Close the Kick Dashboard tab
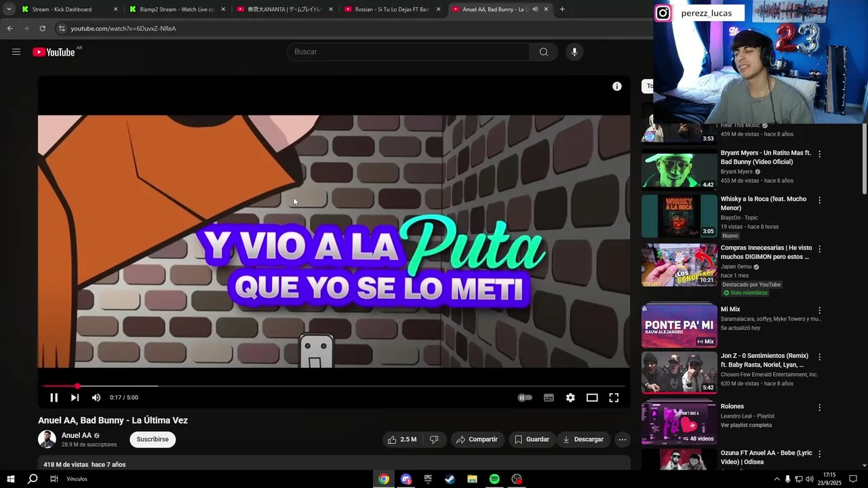This screenshot has height=488, width=868. click(115, 9)
